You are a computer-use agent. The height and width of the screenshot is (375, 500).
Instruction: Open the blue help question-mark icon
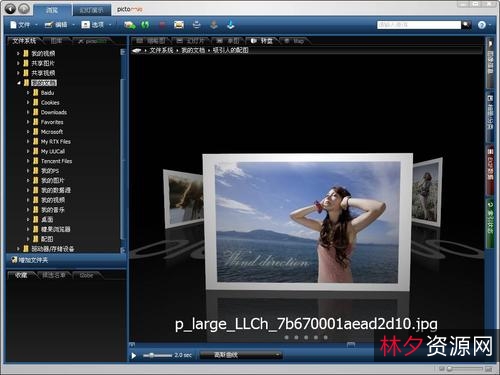tap(481, 25)
